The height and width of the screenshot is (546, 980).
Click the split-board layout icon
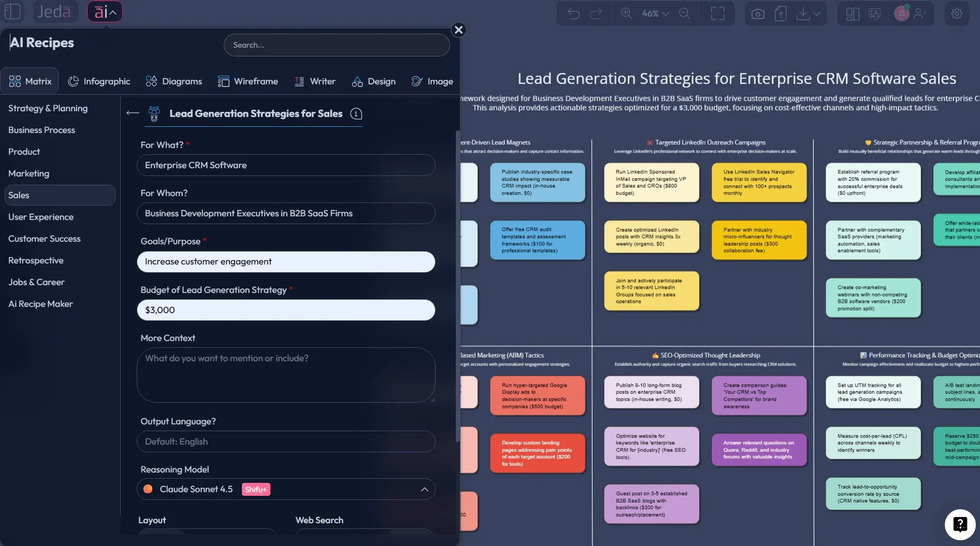tap(852, 13)
